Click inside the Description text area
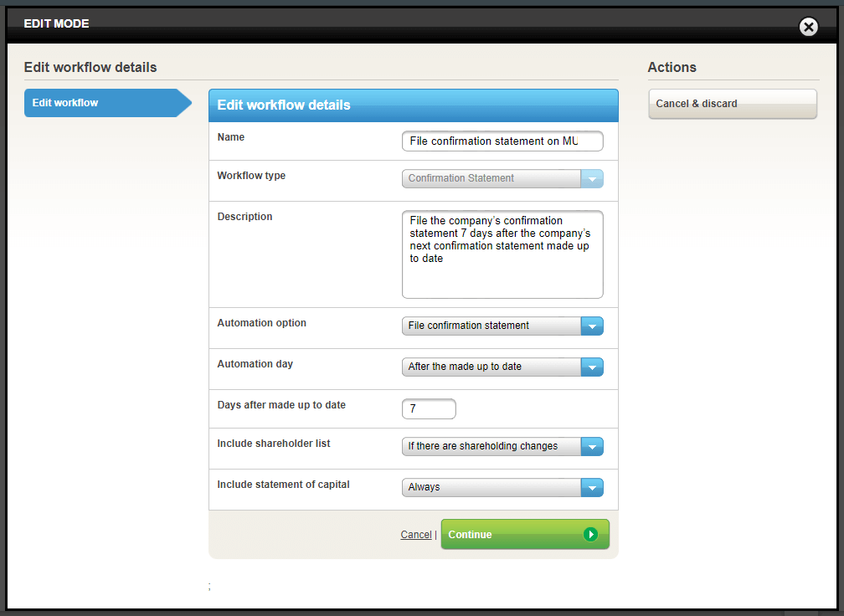The height and width of the screenshot is (616, 844). click(x=502, y=254)
